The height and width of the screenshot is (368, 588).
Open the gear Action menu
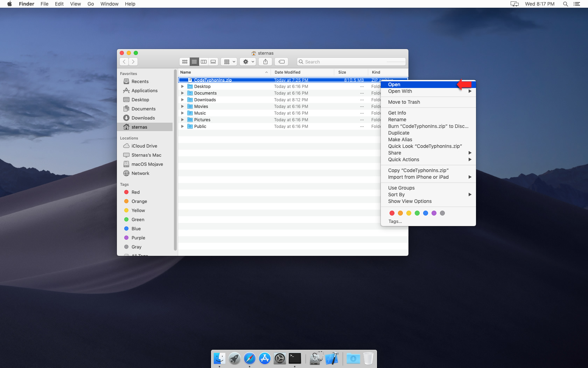248,62
